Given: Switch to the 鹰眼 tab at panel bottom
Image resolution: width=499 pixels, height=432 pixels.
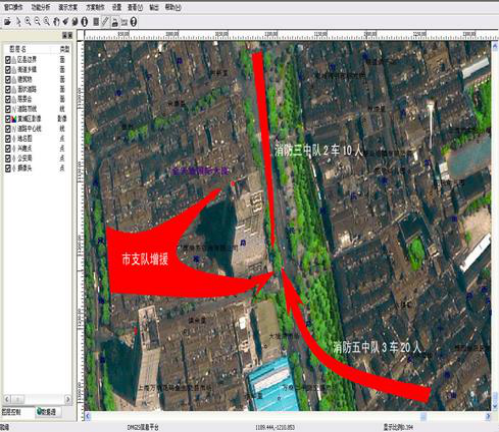Looking at the screenshot, I should click(x=46, y=412).
